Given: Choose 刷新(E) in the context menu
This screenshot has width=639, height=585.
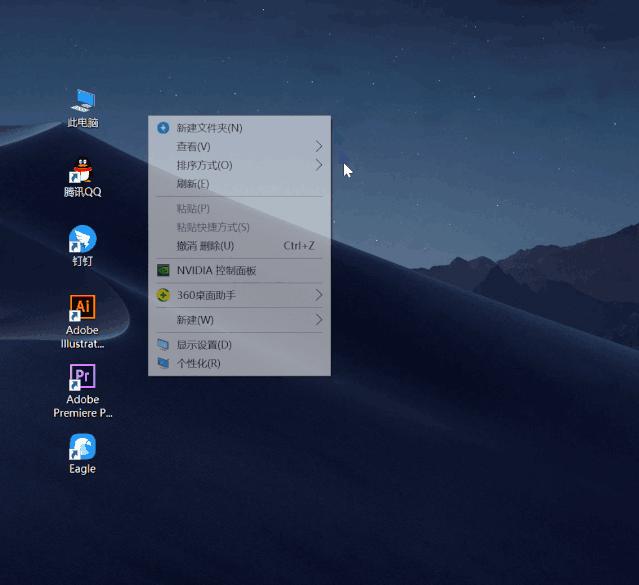Looking at the screenshot, I should [239, 184].
